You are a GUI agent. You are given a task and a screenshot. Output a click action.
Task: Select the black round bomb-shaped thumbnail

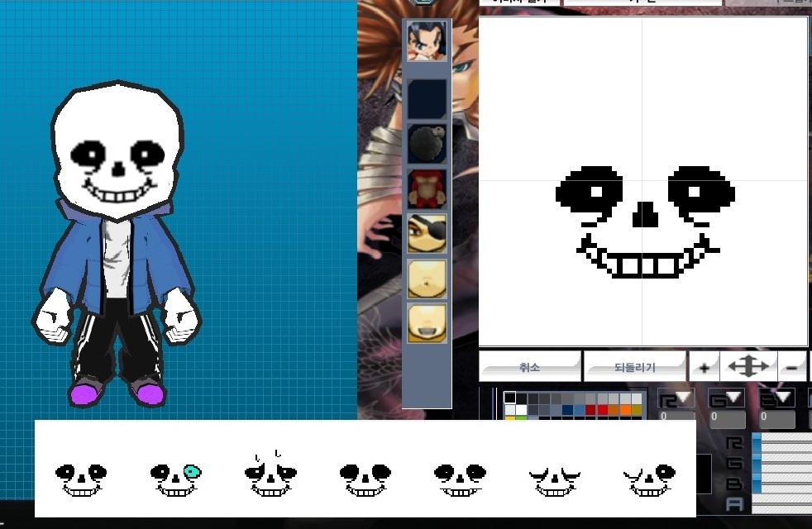(x=427, y=144)
